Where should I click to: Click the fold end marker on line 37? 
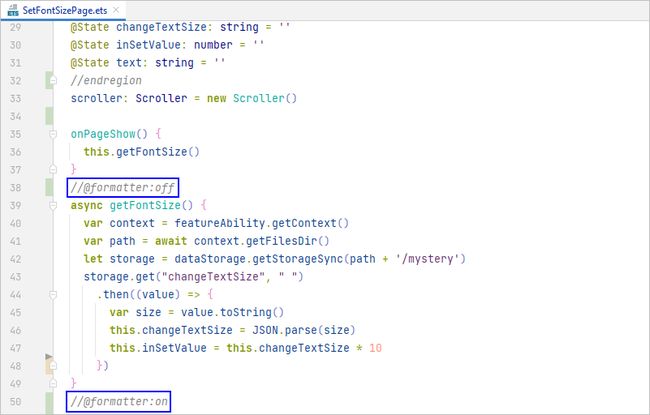click(x=53, y=169)
